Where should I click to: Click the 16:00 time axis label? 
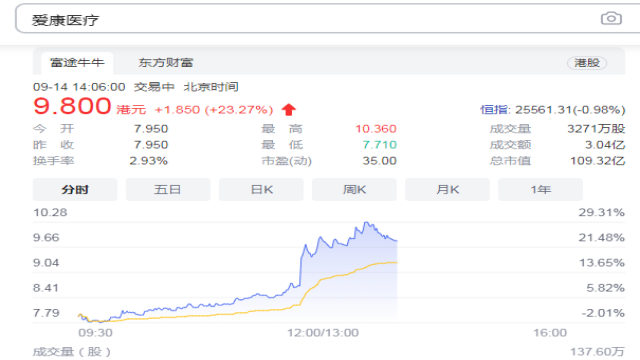tap(550, 333)
